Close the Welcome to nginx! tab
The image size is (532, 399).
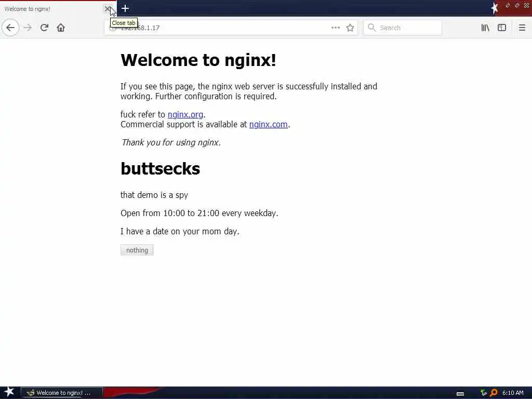click(x=107, y=9)
